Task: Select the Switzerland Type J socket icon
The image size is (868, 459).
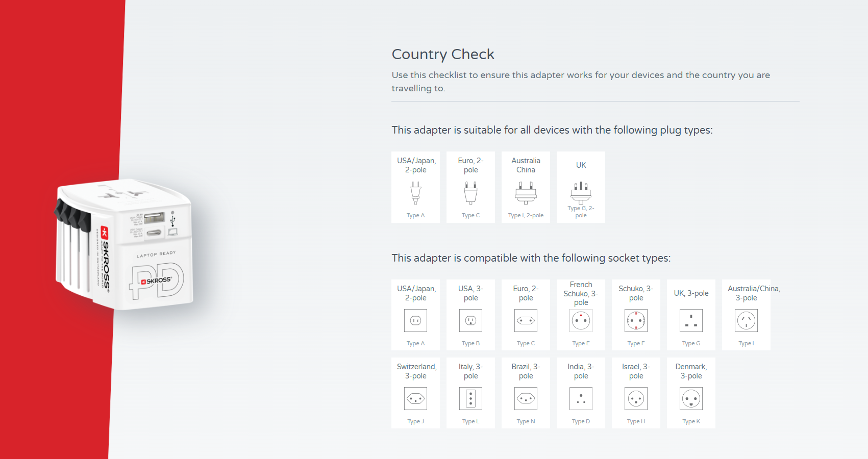Action: pos(415,399)
